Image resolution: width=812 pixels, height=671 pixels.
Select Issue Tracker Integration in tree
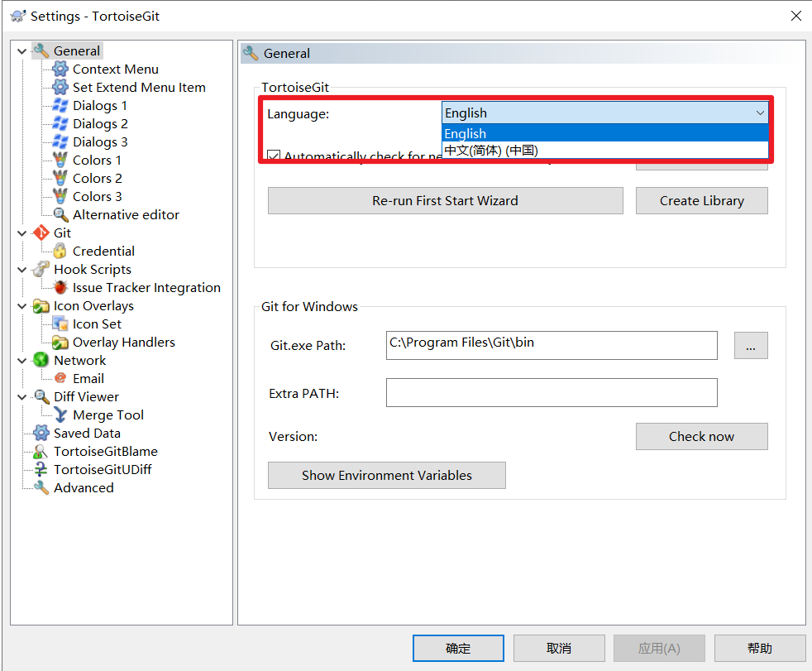[x=146, y=287]
